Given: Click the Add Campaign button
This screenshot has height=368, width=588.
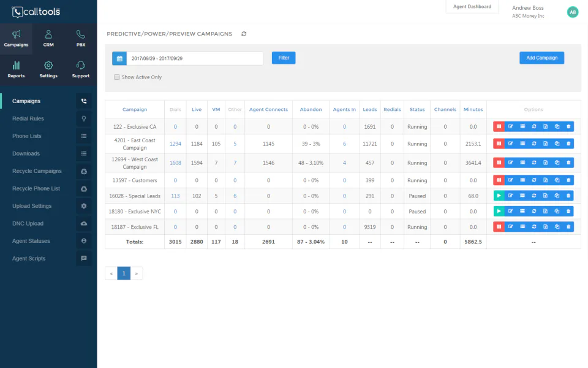Looking at the screenshot, I should (x=541, y=58).
